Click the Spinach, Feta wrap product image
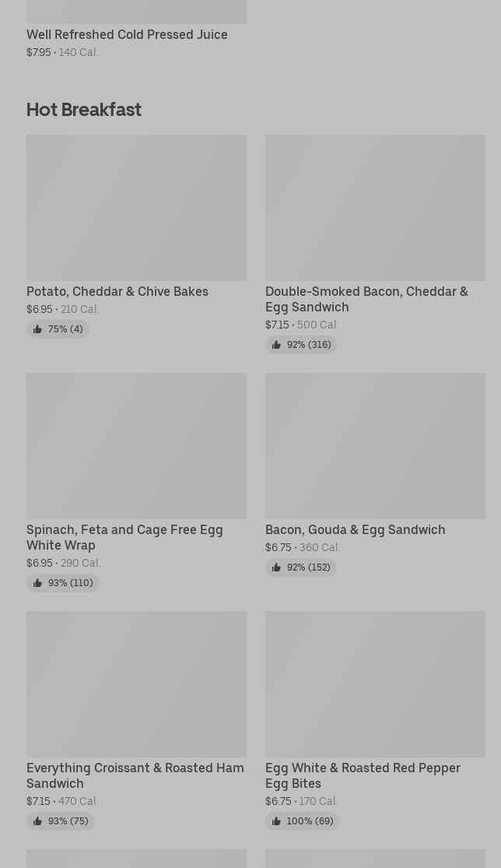Screen dimensions: 501x868 [136, 446]
